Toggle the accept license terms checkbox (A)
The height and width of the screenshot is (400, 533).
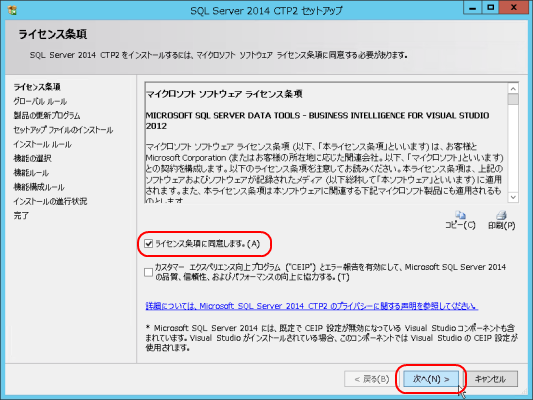(148, 244)
